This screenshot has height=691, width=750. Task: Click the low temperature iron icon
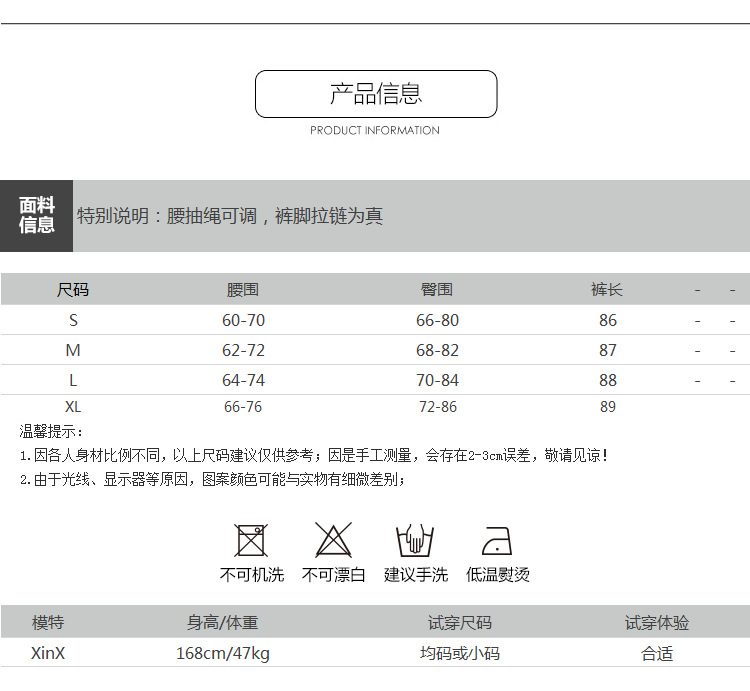497,540
